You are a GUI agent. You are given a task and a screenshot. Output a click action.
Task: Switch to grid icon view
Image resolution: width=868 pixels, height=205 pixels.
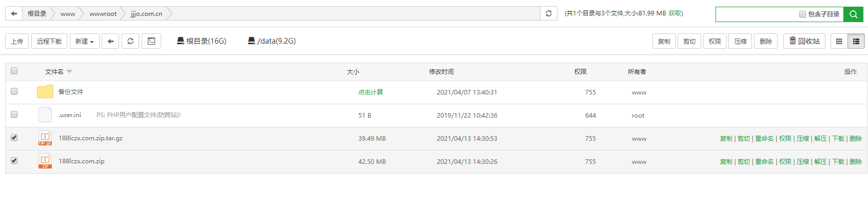pyautogui.click(x=839, y=41)
